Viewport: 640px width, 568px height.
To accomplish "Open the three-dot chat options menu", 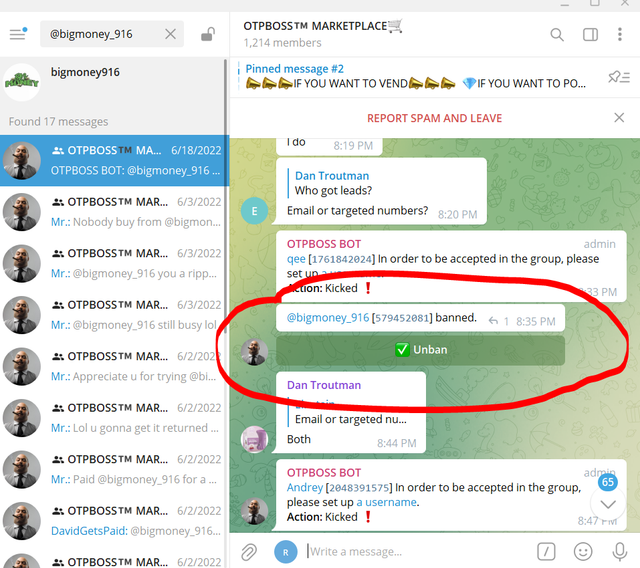I will [x=620, y=34].
